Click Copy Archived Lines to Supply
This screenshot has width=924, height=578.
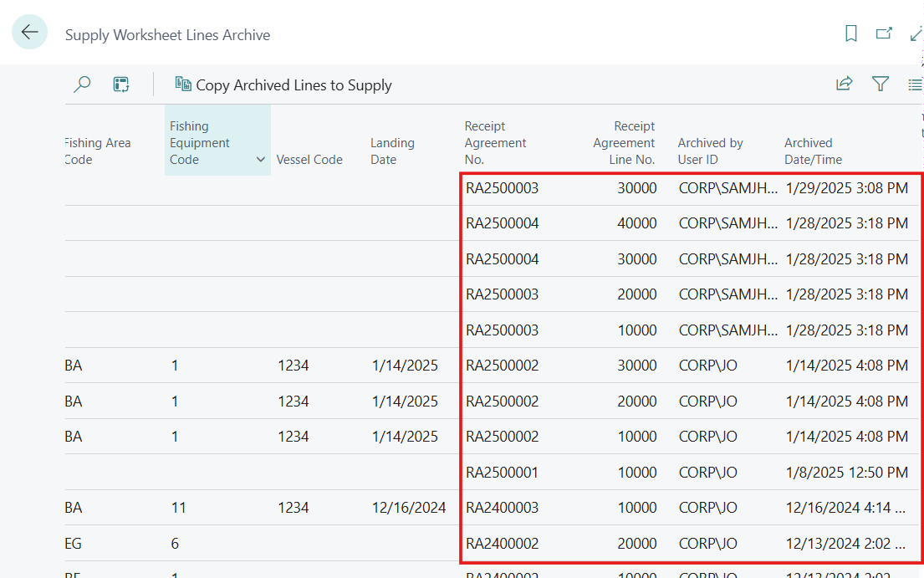click(x=283, y=84)
